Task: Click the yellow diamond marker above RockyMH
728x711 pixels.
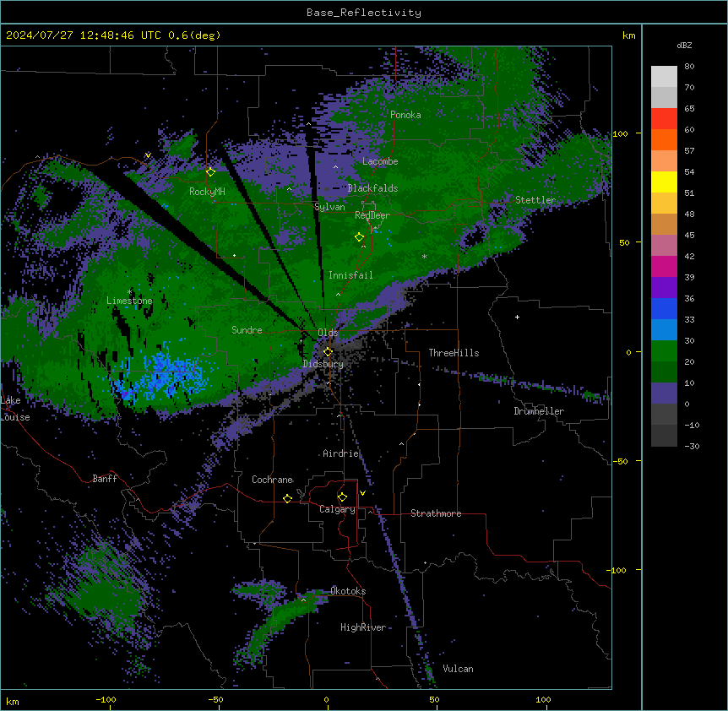Action: click(210, 172)
